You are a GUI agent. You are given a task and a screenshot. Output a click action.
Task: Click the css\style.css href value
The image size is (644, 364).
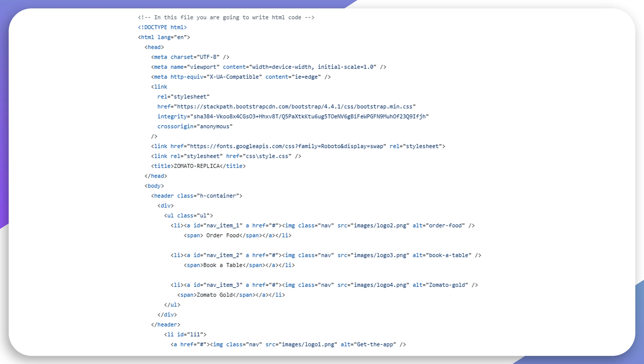click(267, 156)
